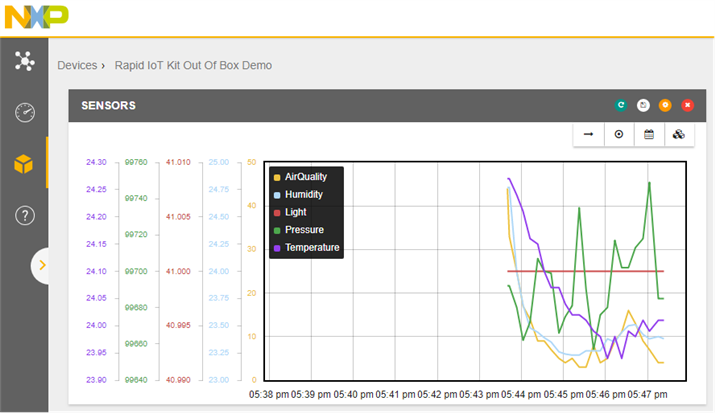This screenshot has width=715, height=413.
Task: Click the 99700 pressure axis label
Action: point(136,271)
